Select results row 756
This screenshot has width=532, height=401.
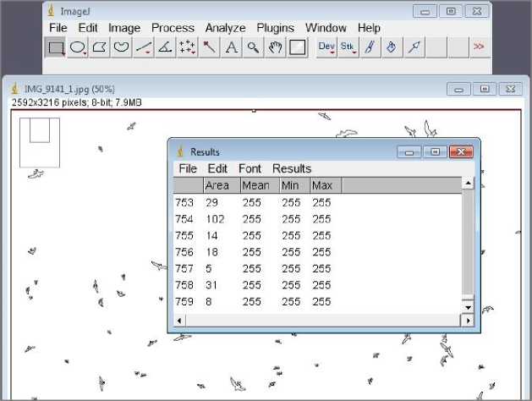(317, 252)
